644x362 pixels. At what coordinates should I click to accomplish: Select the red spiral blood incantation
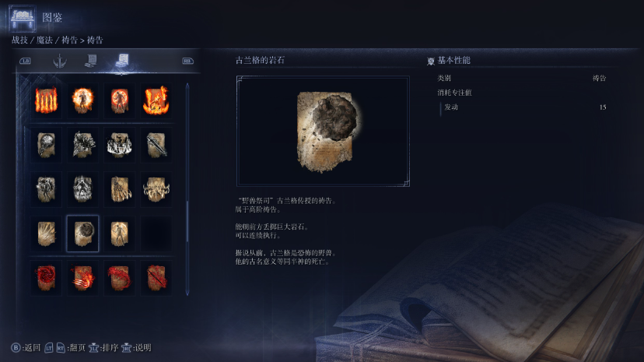pos(46,278)
